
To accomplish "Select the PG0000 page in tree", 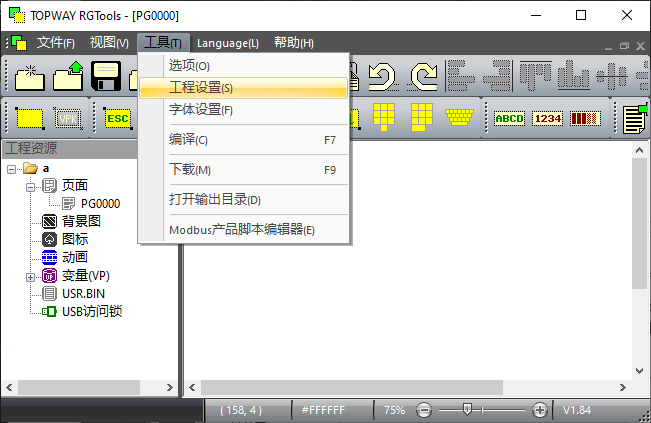I will click(x=100, y=203).
